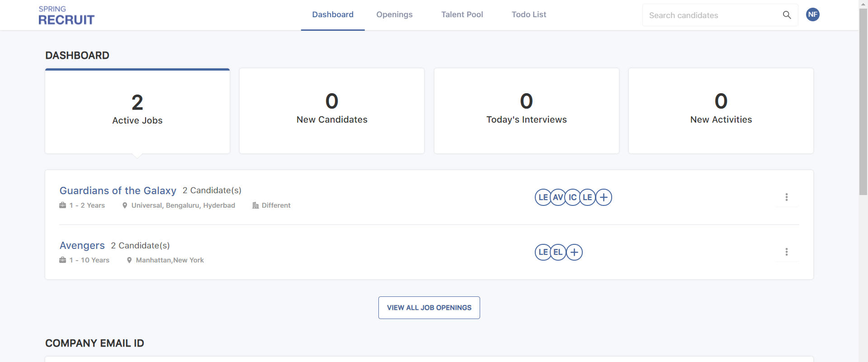Show the New Activities summary card
The width and height of the screenshot is (868, 362).
(x=721, y=111)
